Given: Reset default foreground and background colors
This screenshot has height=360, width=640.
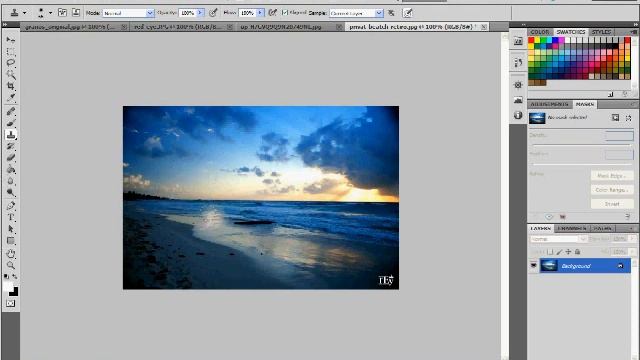Looking at the screenshot, I should [x=6, y=277].
